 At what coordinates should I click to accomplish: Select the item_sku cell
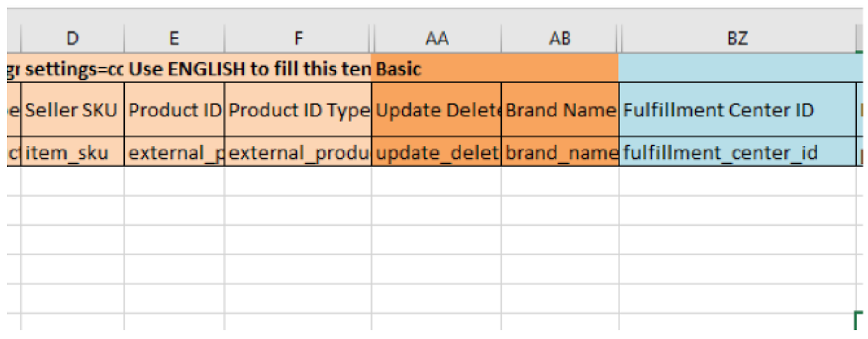point(72,151)
